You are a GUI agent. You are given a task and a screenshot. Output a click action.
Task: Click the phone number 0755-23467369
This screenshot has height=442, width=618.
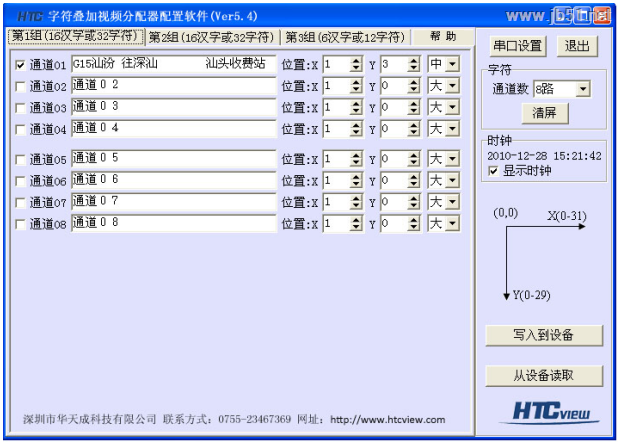point(255,419)
